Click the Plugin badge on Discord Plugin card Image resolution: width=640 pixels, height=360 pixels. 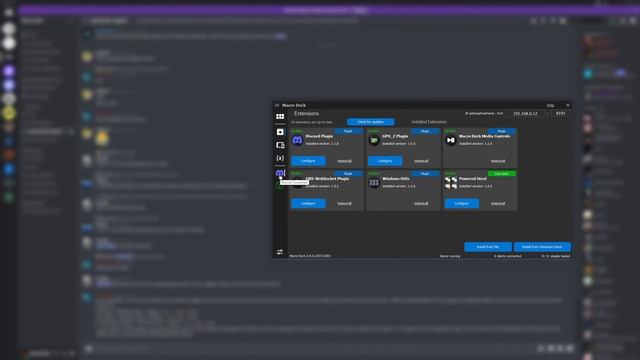(348, 131)
